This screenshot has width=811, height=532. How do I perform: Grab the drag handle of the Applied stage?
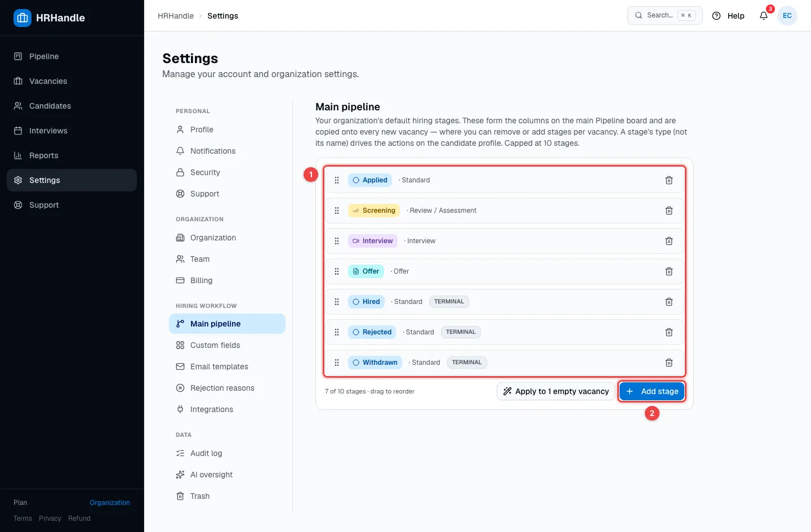[x=337, y=180]
